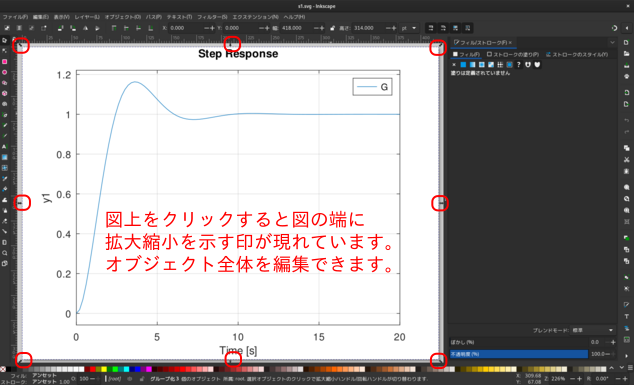The image size is (634, 385).
Task: Expand more commands arrow in command bar
Action: click(x=626, y=356)
